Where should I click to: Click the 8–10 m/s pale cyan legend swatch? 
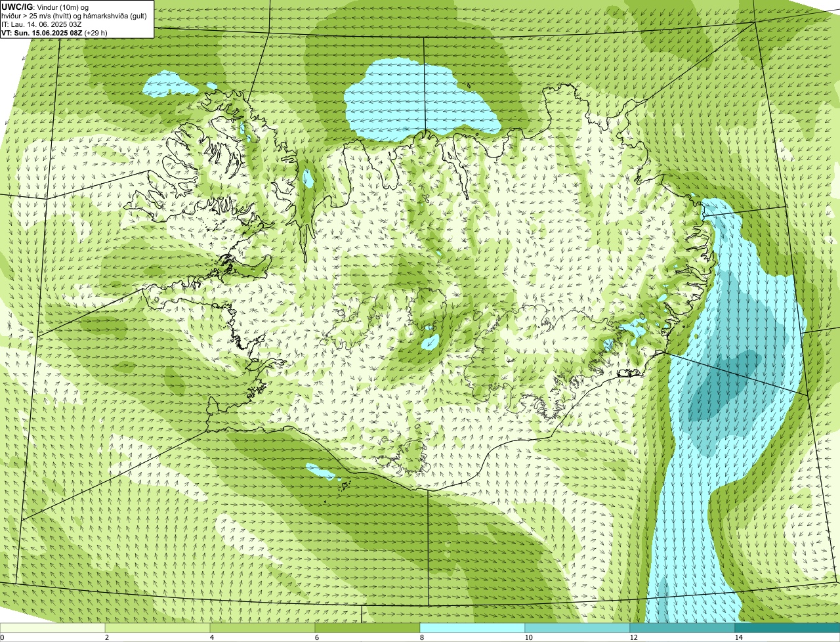[472, 628]
